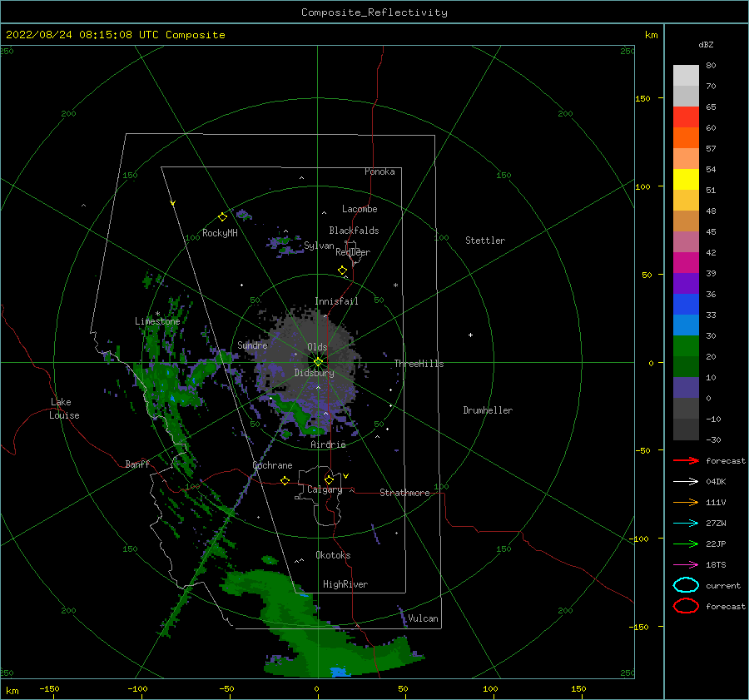The width and height of the screenshot is (749, 700).
Task: Click the Drumheller city label
Action: click(x=488, y=410)
